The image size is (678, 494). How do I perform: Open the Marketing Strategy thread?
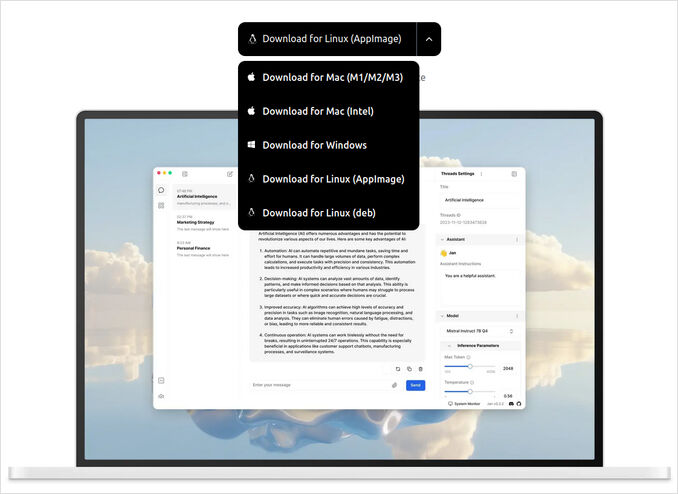tap(204, 223)
